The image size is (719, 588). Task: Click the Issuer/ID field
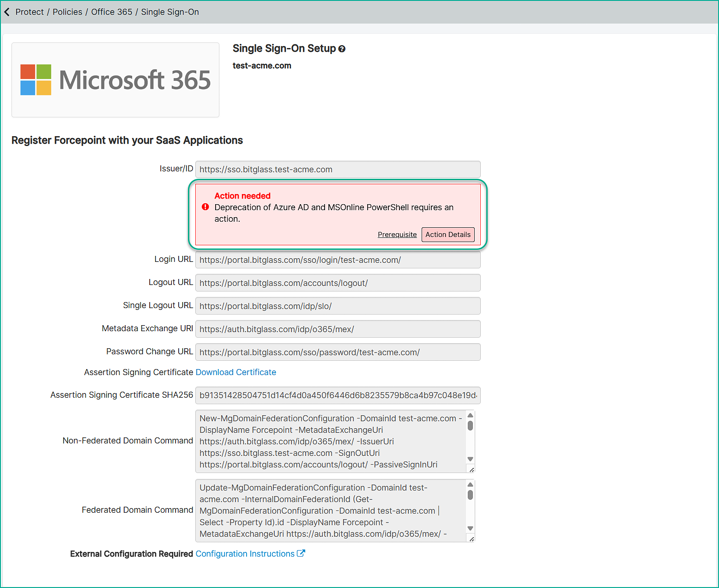tap(338, 170)
